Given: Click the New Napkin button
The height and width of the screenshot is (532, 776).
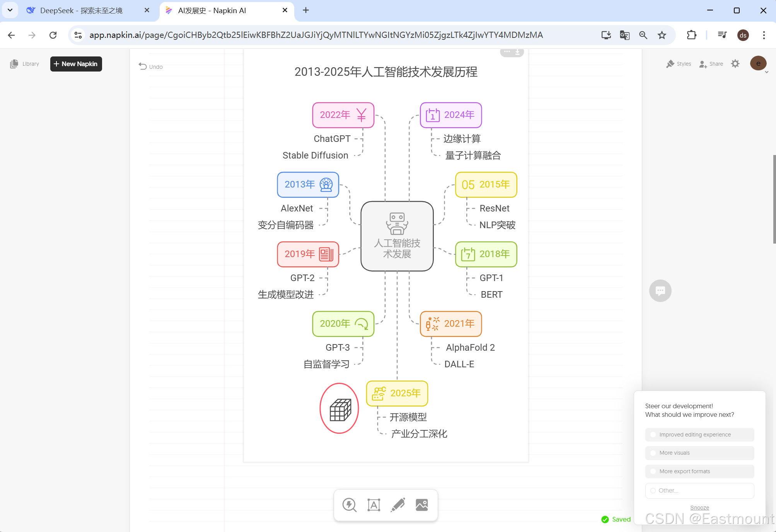Looking at the screenshot, I should [76, 64].
